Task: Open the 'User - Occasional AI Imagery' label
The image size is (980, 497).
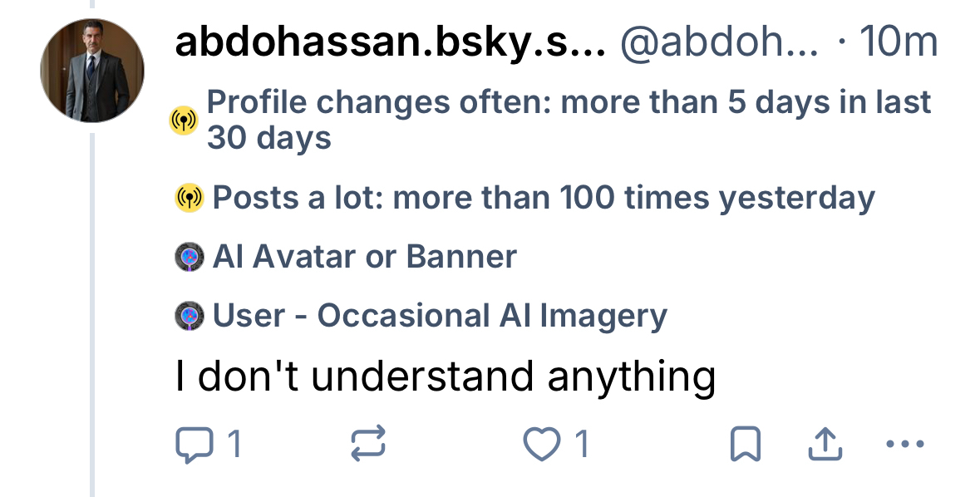Action: (x=440, y=317)
